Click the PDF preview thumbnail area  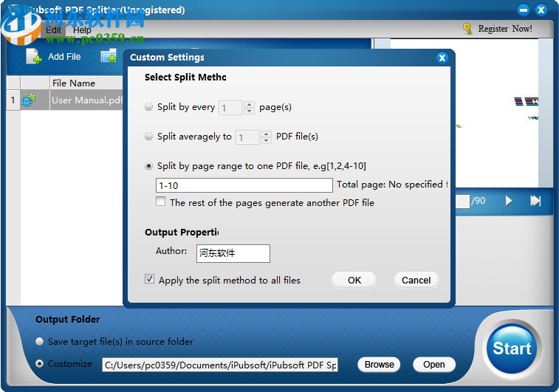pos(497,114)
